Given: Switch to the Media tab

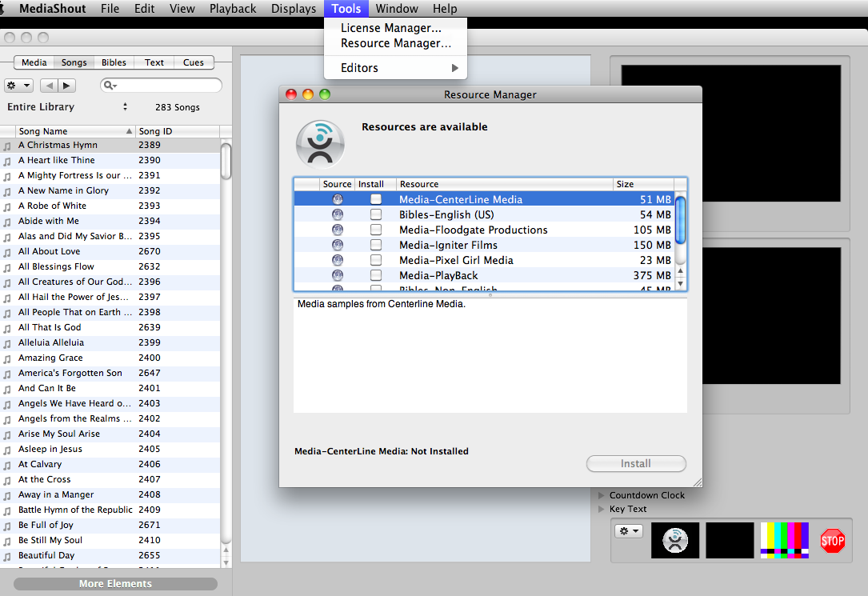Looking at the screenshot, I should click(x=34, y=62).
